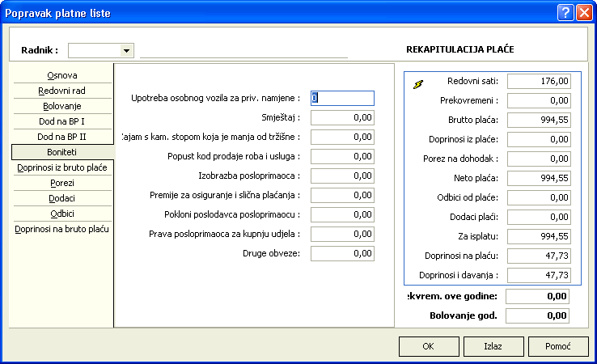Switch to Doprinosi iz bruto plaće tab
Screen dimensions: 597x364
[x=62, y=168]
